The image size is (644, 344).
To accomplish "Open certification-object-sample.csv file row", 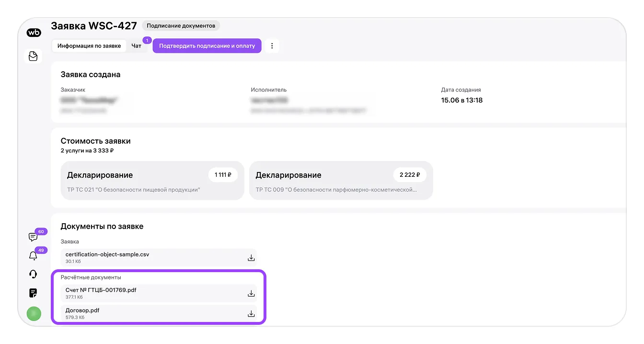I will (x=159, y=257).
